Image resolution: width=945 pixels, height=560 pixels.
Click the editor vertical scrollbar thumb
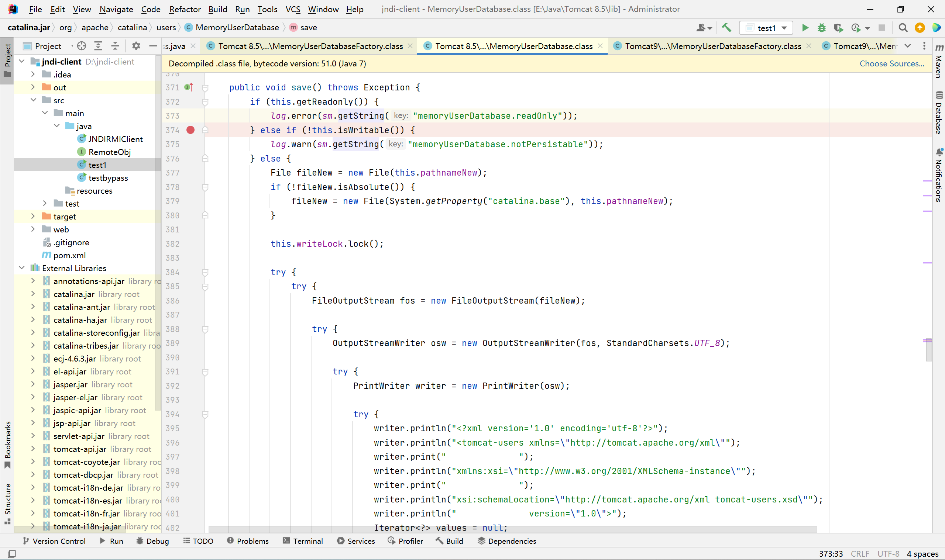928,349
